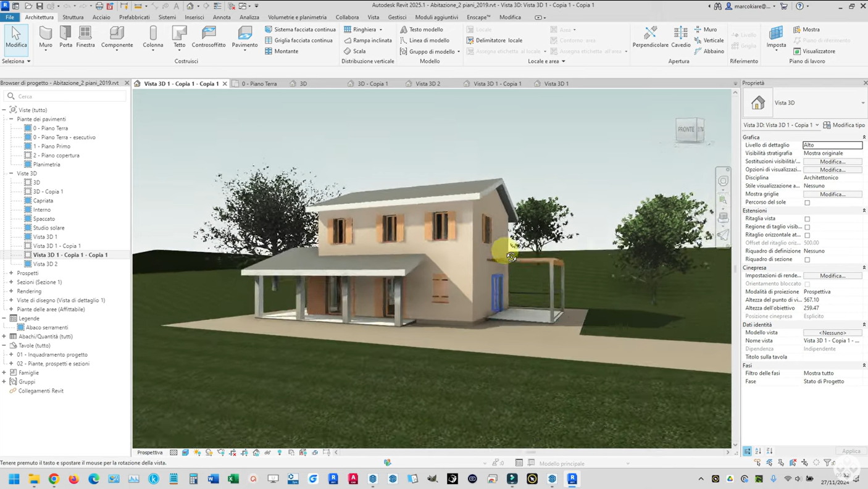Click Modifica tipo button
Screen dimensions: 868x489
[844, 125]
